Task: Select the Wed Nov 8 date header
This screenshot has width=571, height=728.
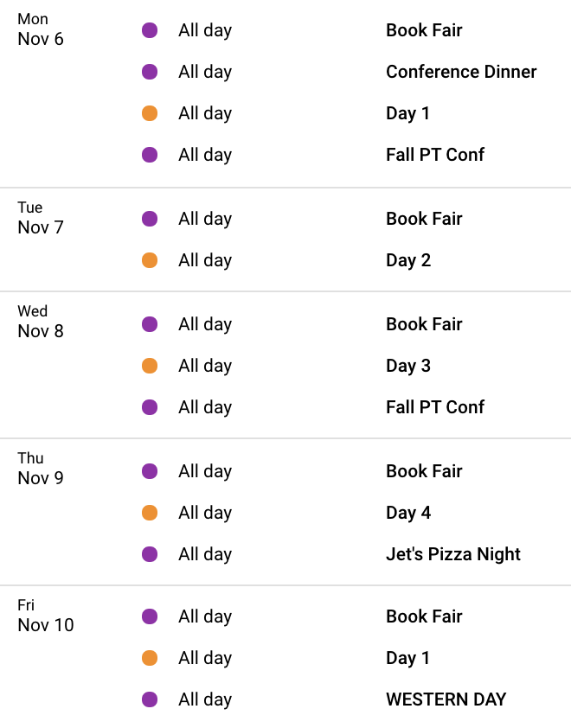Action: (41, 322)
